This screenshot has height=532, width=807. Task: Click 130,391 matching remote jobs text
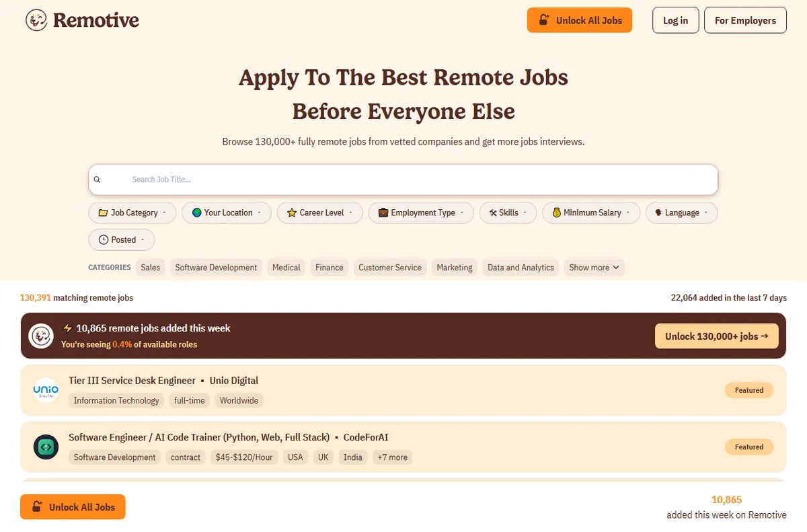77,298
